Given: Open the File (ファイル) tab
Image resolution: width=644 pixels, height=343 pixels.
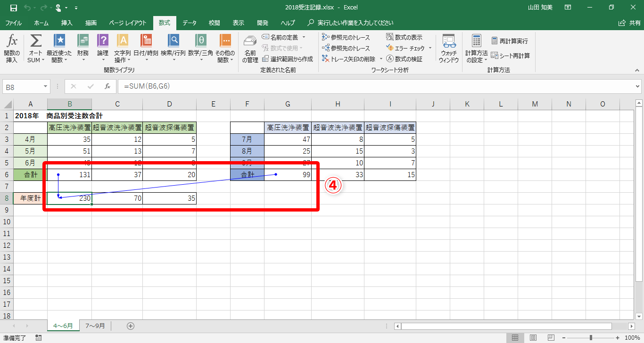Looking at the screenshot, I should click(13, 23).
